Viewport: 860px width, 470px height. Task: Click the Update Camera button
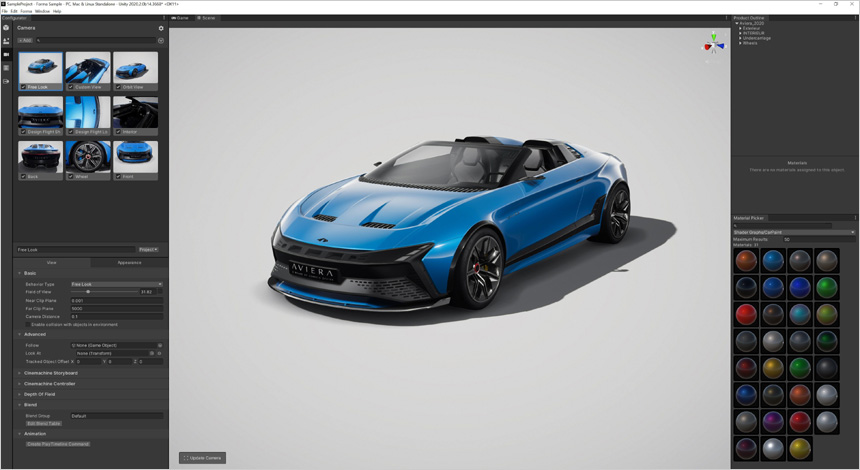coord(202,458)
